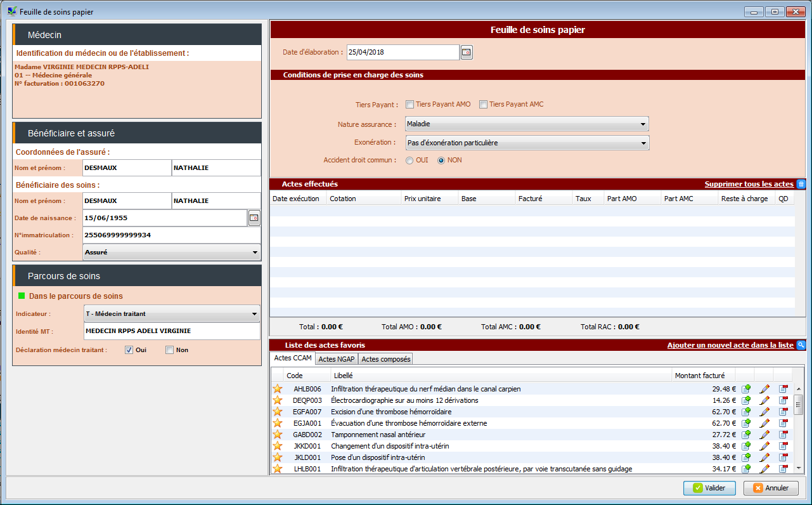Image resolution: width=812 pixels, height=505 pixels.
Task: Click the magnifier icon to add acte
Action: (801, 345)
